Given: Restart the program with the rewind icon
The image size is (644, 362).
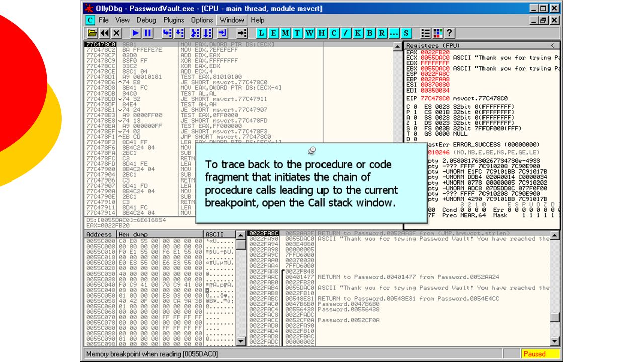Looking at the screenshot, I should 105,33.
